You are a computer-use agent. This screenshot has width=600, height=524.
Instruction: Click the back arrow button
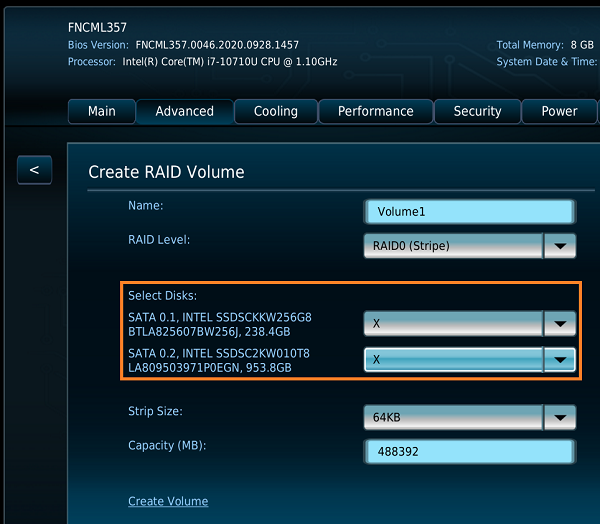34,170
